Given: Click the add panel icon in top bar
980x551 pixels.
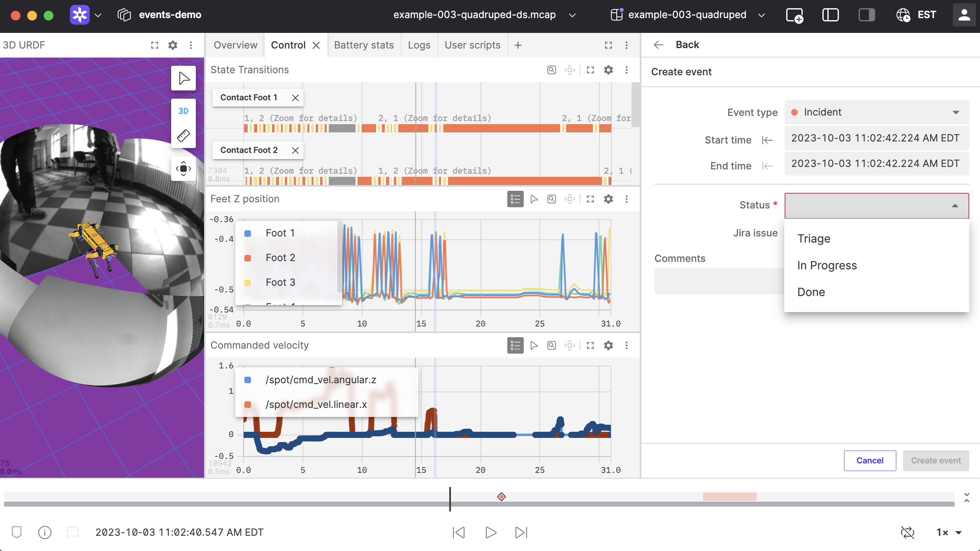Looking at the screenshot, I should point(794,15).
